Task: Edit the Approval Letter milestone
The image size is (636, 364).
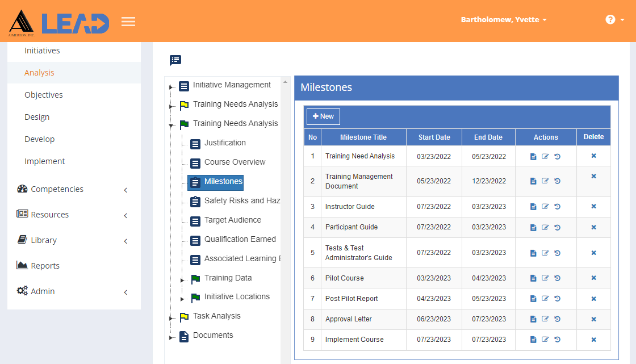Action: (x=545, y=319)
